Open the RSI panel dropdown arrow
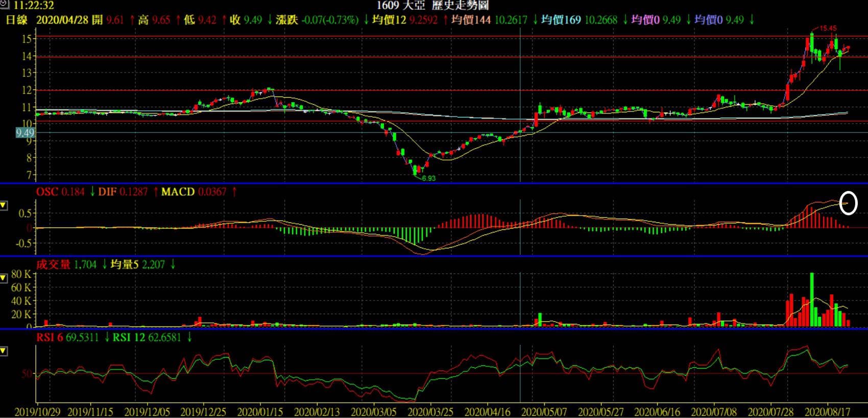 tap(4, 351)
